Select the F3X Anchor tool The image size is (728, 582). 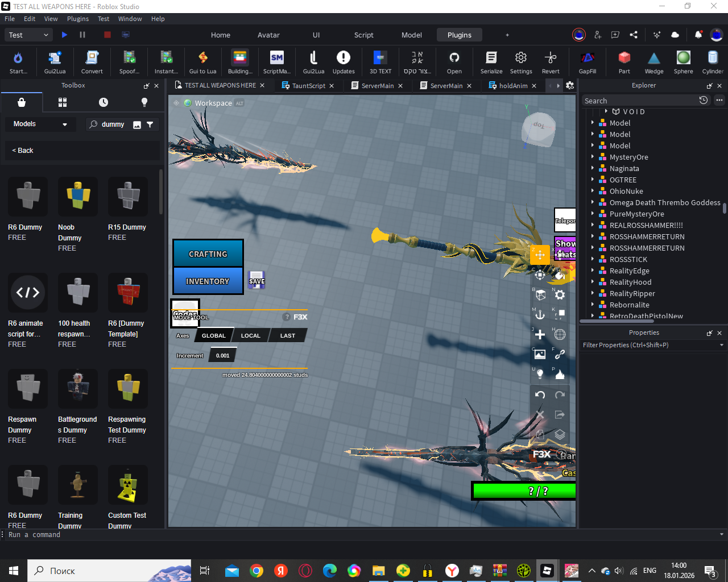(x=540, y=314)
